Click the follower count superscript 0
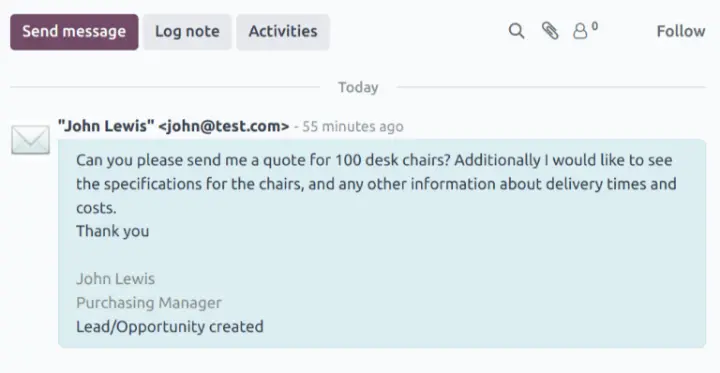Screen dimensions: 720x373 [x=595, y=27]
